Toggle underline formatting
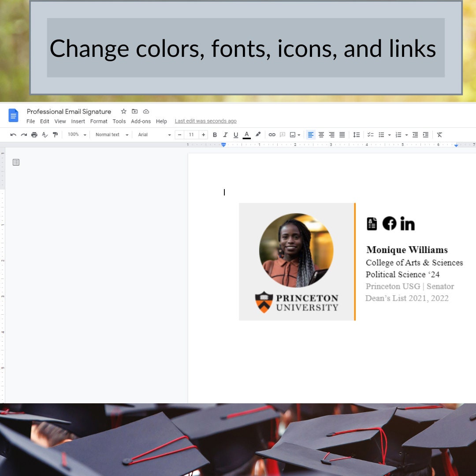Viewport: 476px width, 476px height. tap(235, 135)
